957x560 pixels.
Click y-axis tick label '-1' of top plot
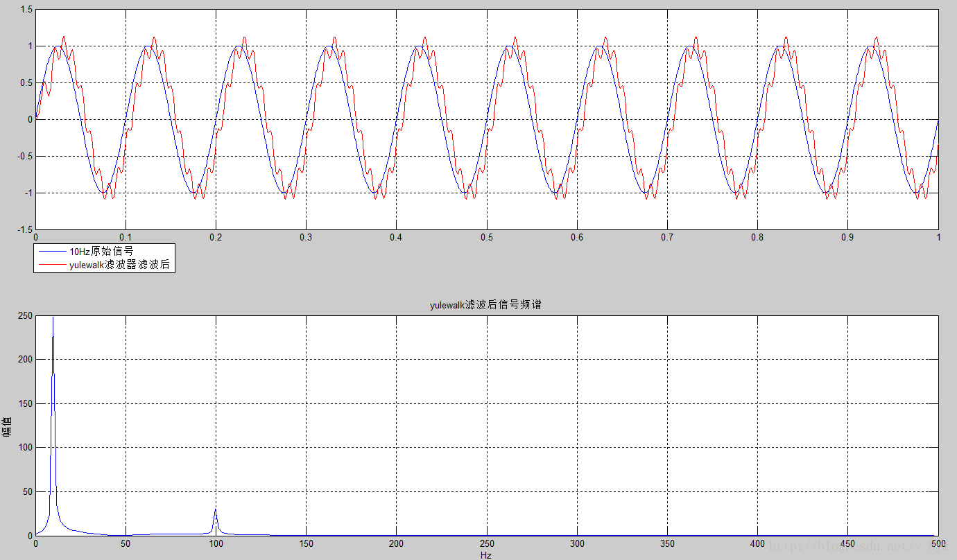click(28, 193)
